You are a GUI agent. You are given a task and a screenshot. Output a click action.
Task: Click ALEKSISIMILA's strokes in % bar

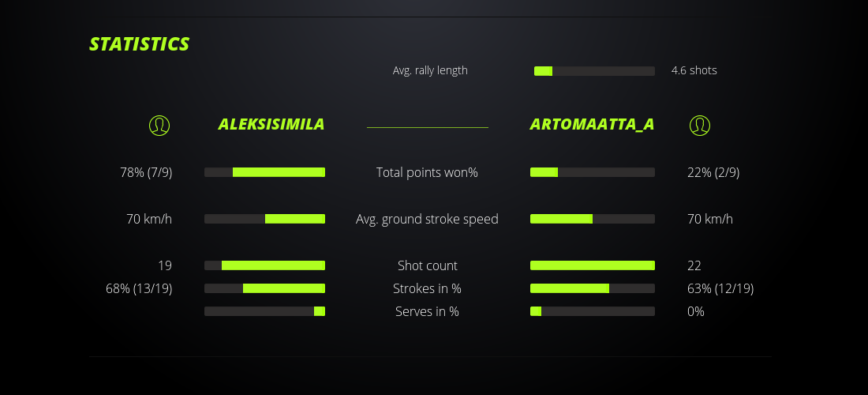tap(264, 288)
